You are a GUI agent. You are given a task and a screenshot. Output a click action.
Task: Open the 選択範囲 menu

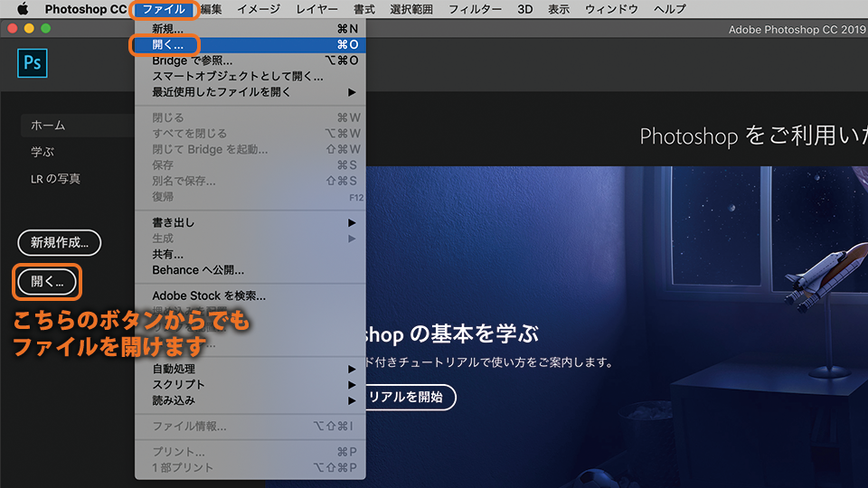click(411, 9)
